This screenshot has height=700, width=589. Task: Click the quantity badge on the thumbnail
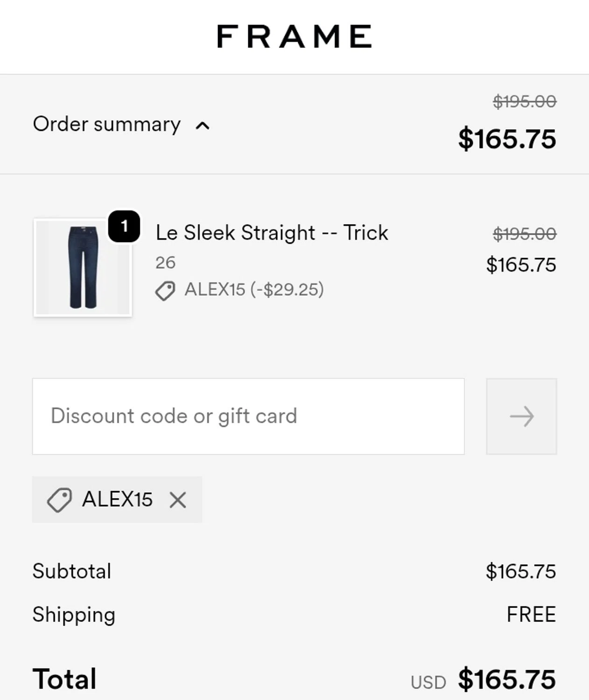[x=124, y=226]
